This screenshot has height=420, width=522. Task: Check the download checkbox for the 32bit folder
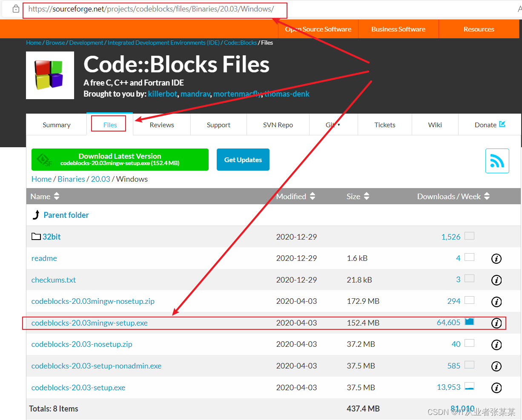tap(469, 235)
